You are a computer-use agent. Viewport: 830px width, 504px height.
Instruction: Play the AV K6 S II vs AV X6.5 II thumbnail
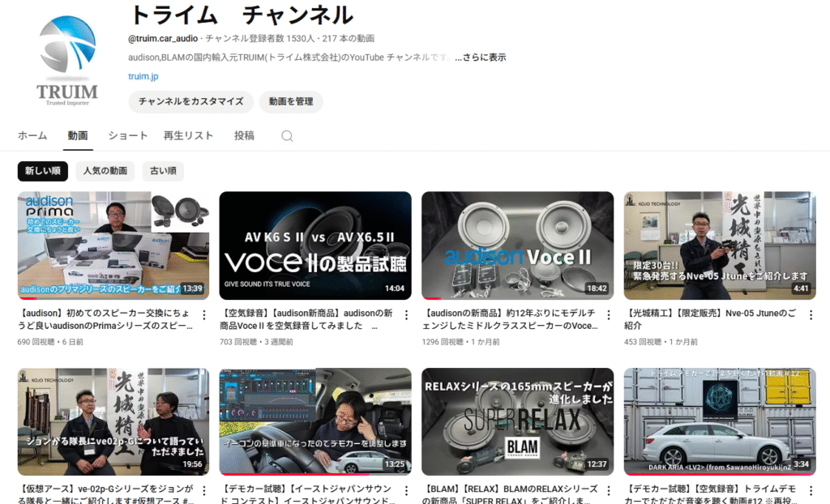click(x=315, y=246)
